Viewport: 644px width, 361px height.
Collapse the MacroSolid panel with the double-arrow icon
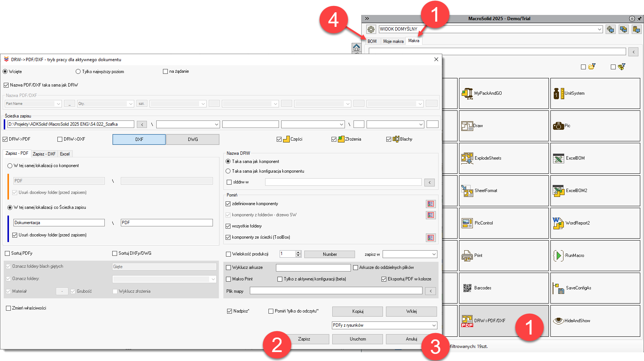tap(367, 18)
